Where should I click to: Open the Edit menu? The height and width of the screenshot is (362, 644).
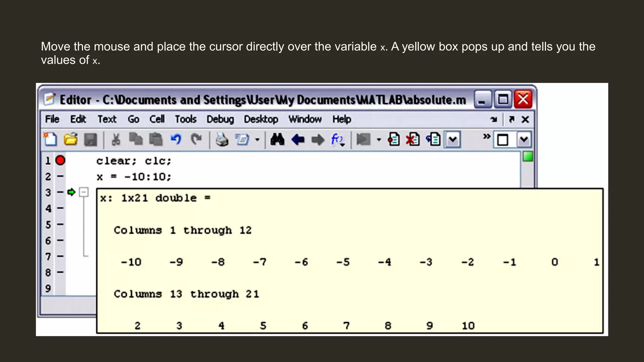coord(78,119)
